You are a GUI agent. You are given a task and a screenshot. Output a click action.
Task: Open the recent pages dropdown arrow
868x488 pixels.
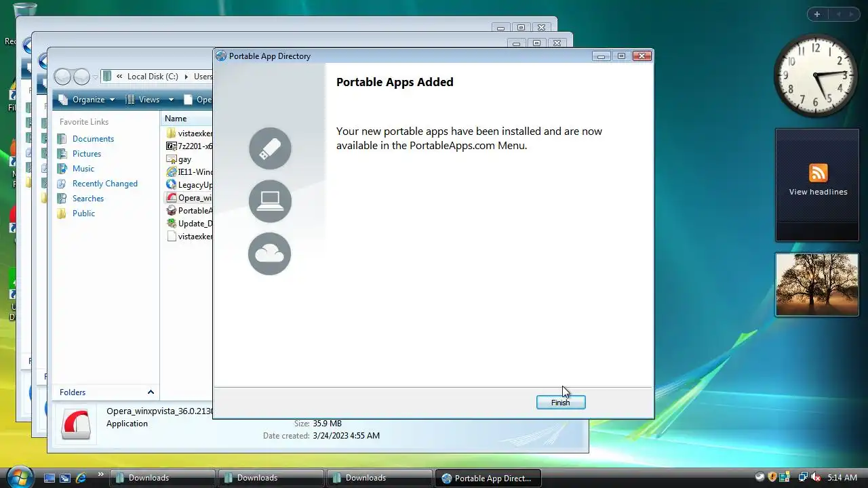[x=95, y=77]
